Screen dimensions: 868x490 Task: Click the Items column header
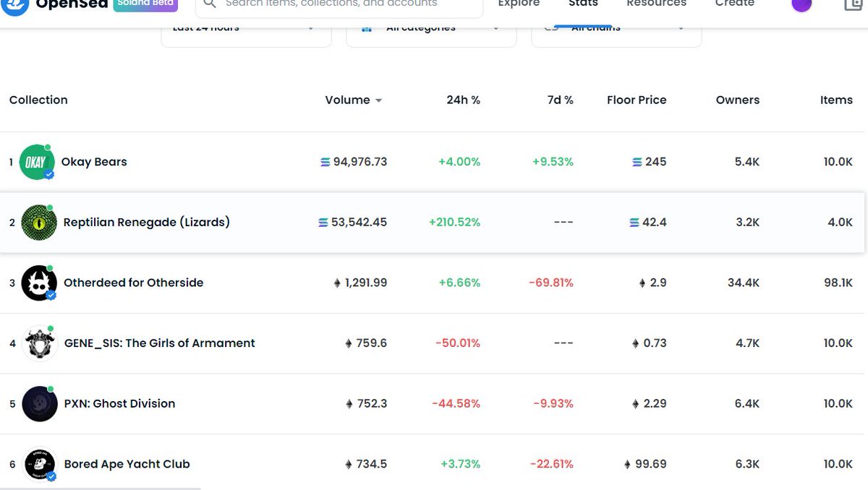pos(836,100)
